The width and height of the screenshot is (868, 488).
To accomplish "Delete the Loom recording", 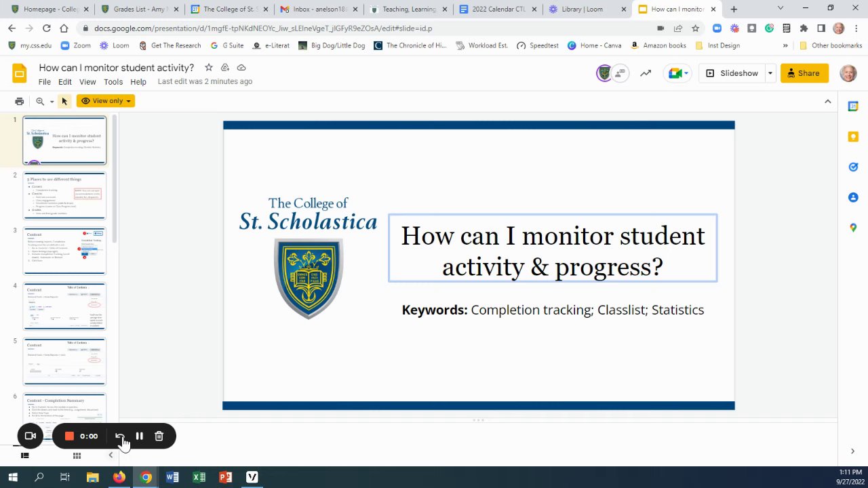I will pyautogui.click(x=159, y=436).
